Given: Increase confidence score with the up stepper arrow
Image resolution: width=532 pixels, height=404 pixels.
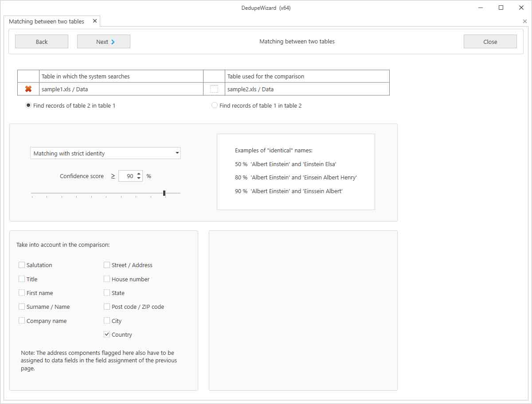Looking at the screenshot, I should [139, 173].
